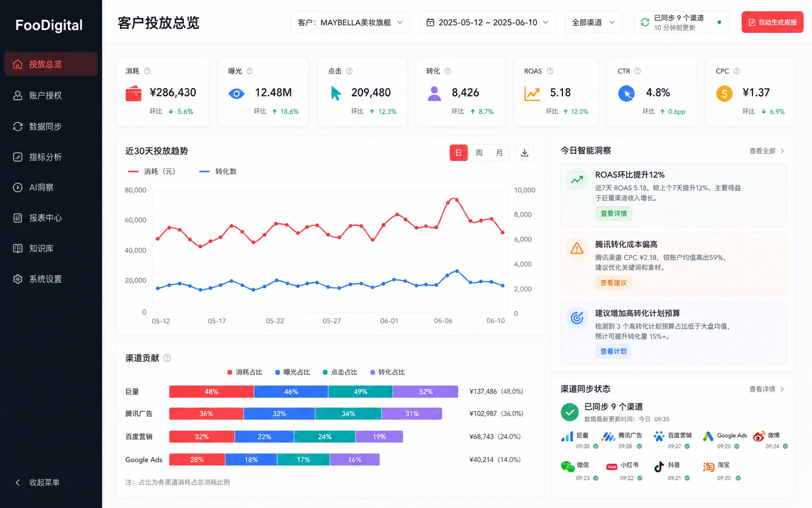Click the 微博 channel icon
Screen dimensions: 812x508
coord(759,436)
